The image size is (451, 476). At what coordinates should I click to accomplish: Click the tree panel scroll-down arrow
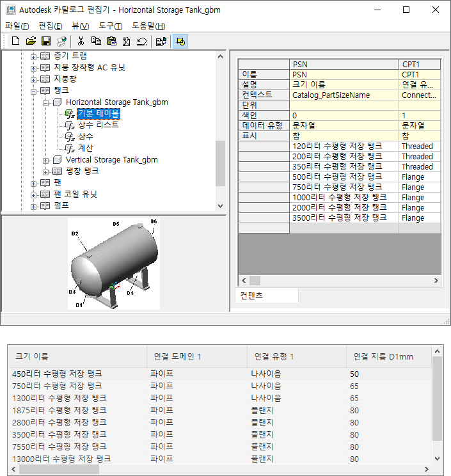point(220,206)
